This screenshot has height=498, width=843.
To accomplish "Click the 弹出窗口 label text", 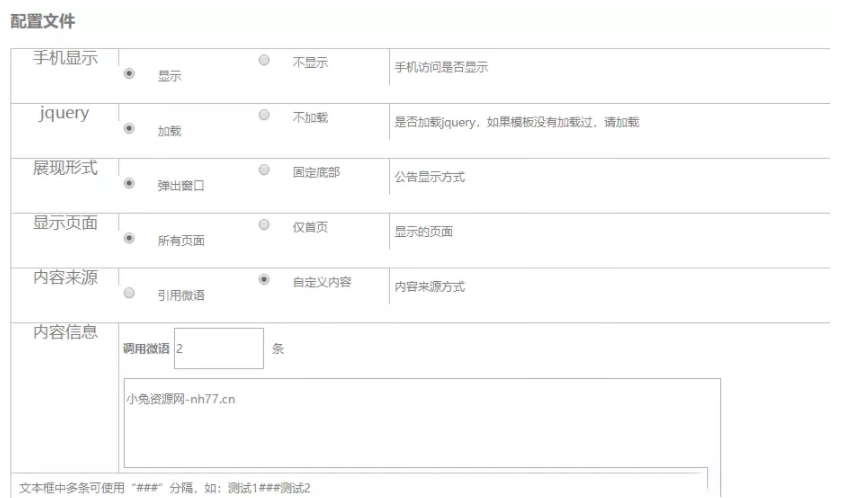I will point(181,186).
